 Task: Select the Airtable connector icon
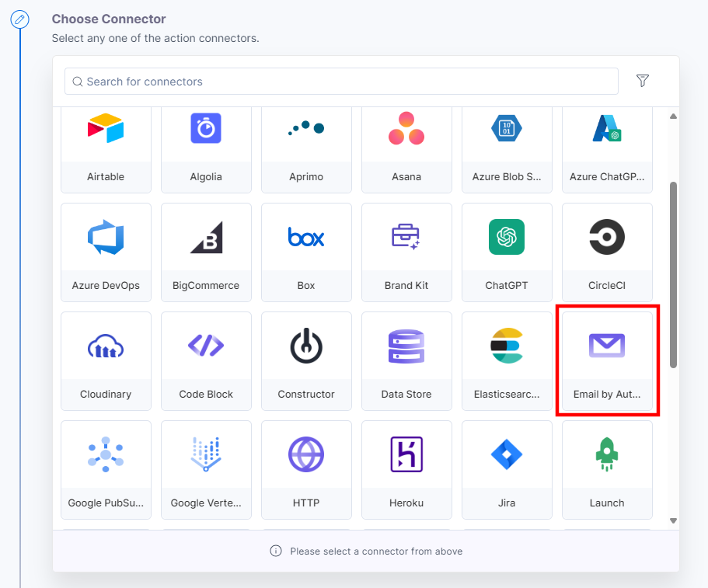(106, 129)
